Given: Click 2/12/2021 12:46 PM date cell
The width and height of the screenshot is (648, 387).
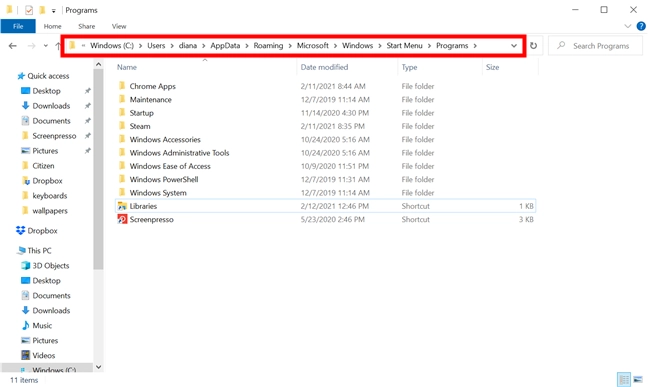Looking at the screenshot, I should [x=335, y=206].
